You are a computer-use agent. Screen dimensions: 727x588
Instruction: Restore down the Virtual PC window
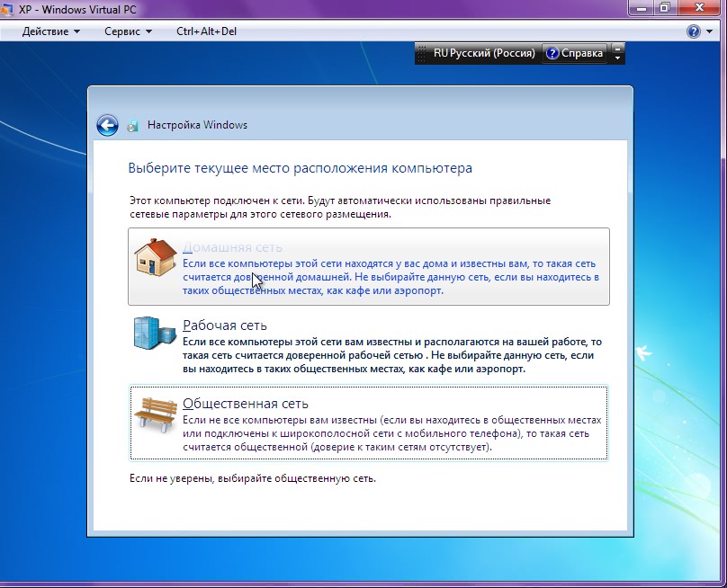pos(665,7)
